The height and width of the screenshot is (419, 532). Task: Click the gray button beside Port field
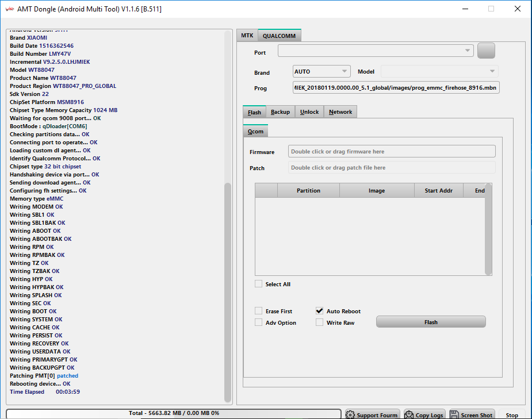click(x=486, y=51)
